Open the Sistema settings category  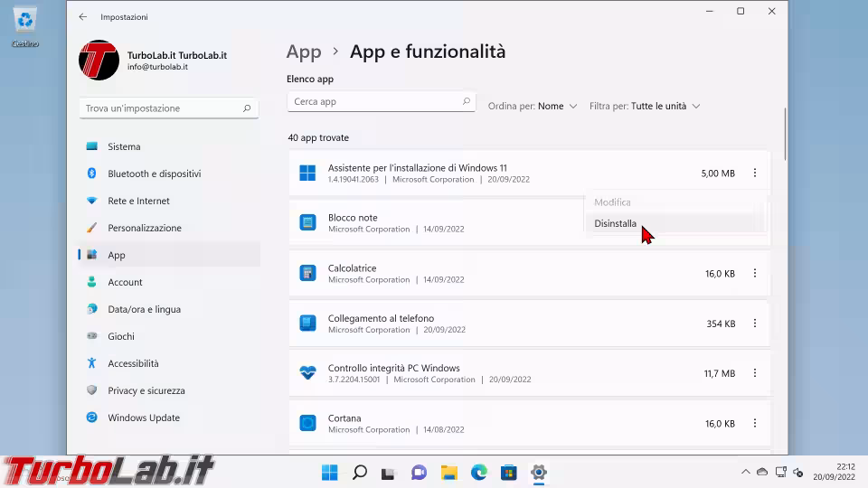click(x=169, y=146)
